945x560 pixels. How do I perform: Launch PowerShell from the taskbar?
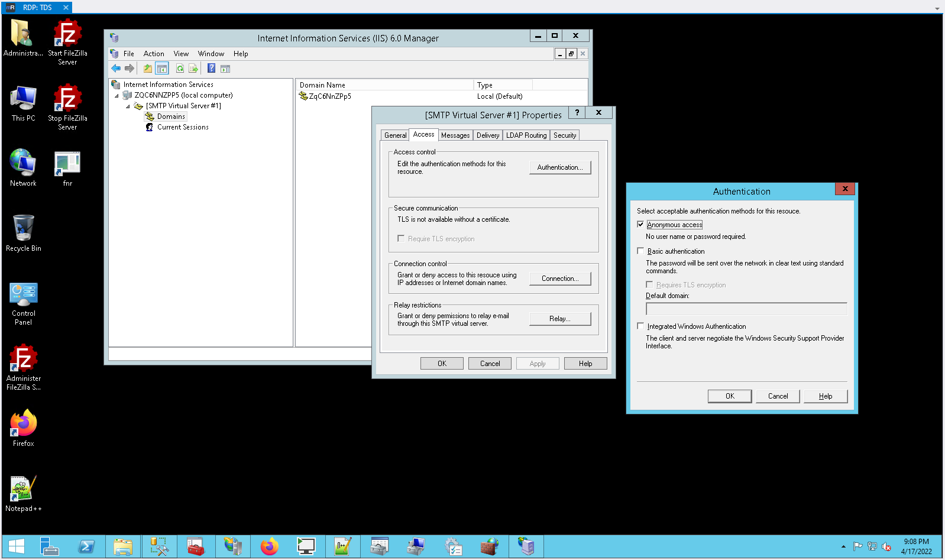(86, 546)
